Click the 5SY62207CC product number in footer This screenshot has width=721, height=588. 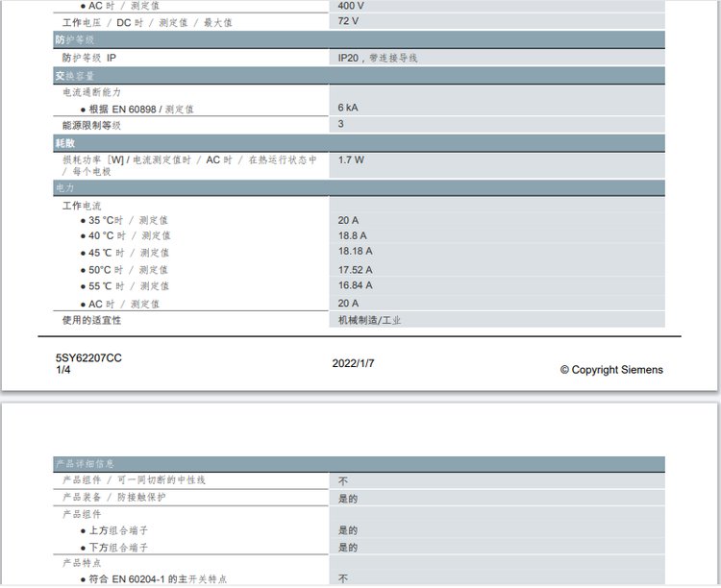[x=88, y=358]
